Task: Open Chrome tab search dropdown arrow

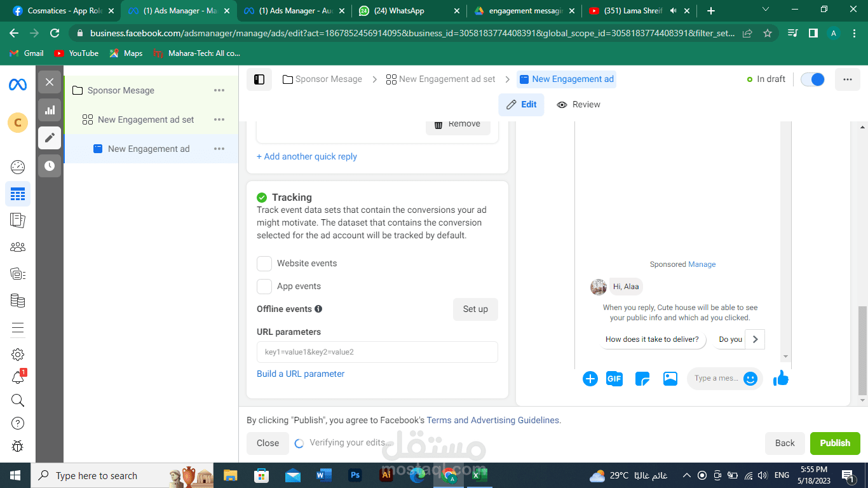Action: pos(765,10)
